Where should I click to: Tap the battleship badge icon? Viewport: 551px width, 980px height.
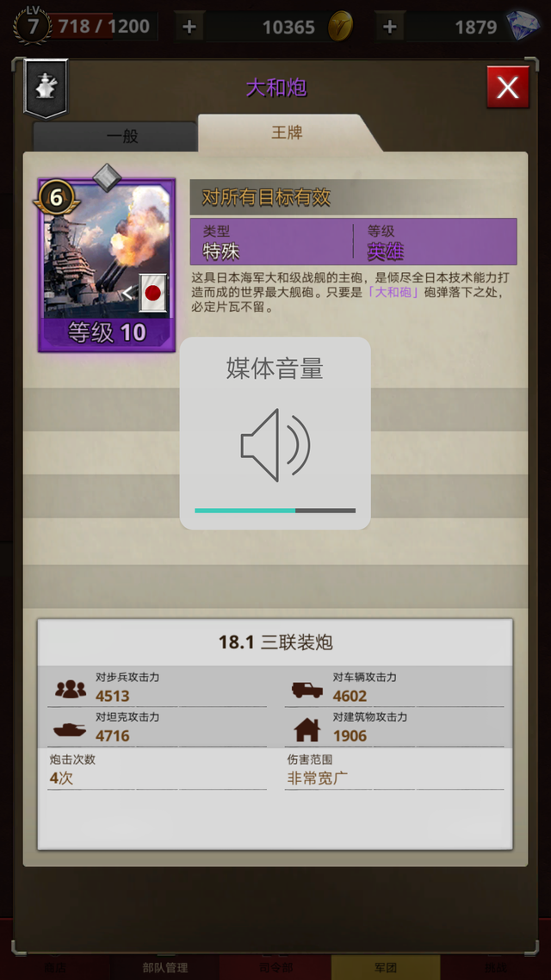point(45,88)
